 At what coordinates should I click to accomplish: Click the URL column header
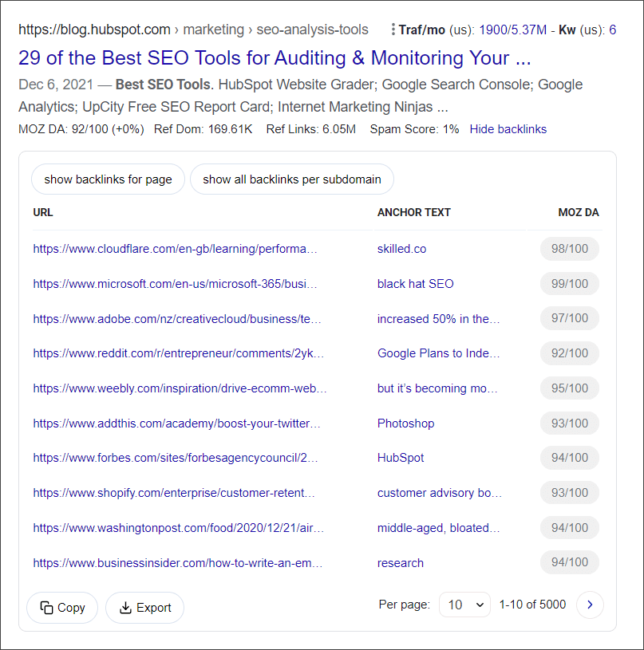(x=43, y=213)
